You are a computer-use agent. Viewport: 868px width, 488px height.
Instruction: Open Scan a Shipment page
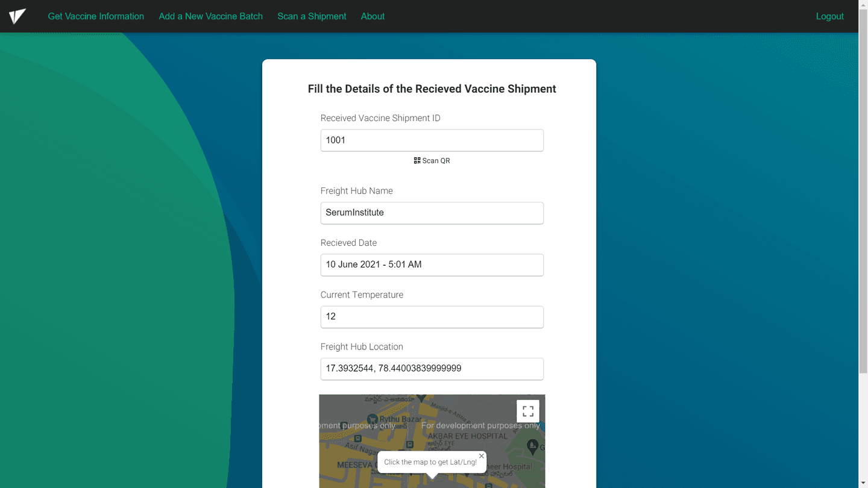point(312,16)
